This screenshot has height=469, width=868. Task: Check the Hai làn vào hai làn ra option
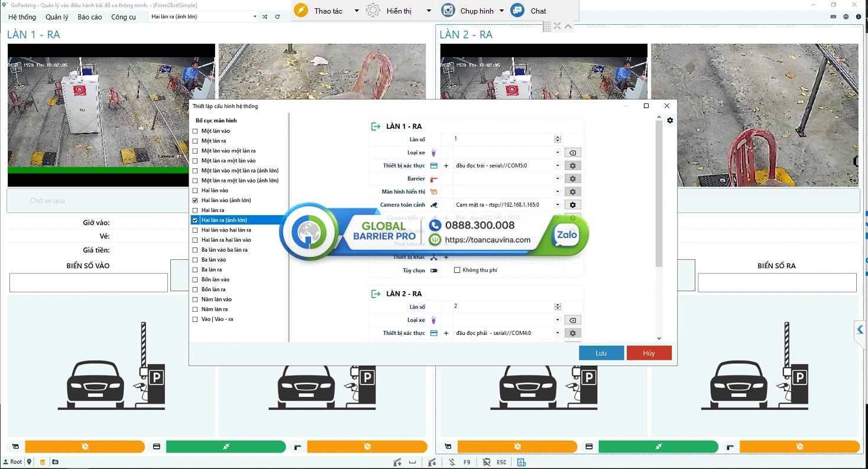click(195, 230)
